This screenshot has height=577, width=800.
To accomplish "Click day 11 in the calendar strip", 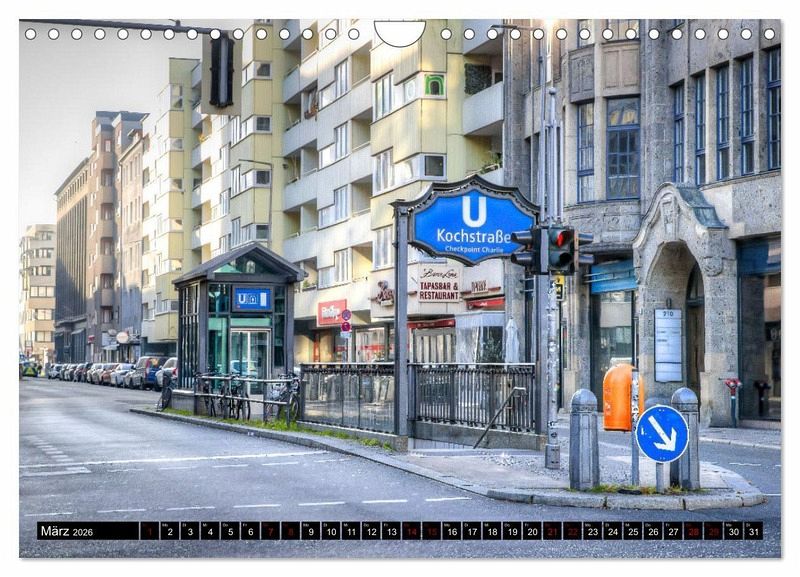I will 351,531.
